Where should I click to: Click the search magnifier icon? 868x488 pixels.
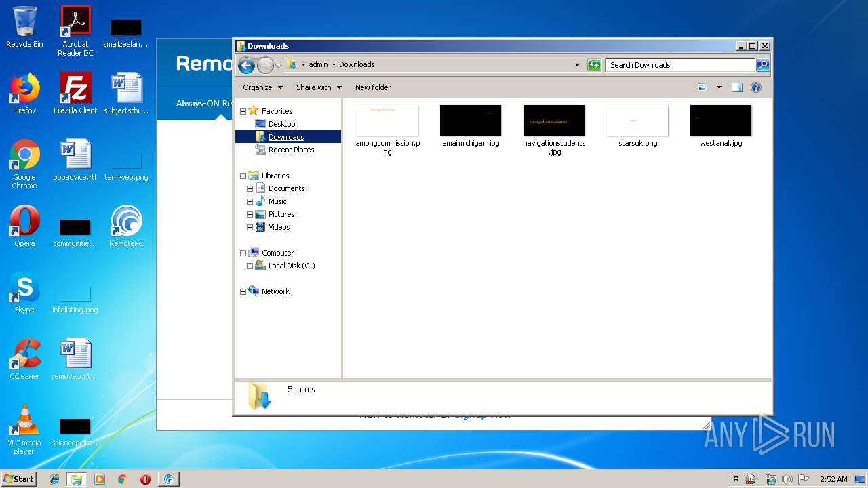(x=763, y=65)
